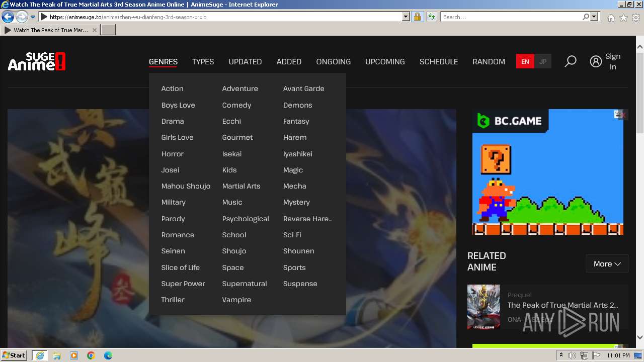Click the security lock icon in address bar

[417, 17]
